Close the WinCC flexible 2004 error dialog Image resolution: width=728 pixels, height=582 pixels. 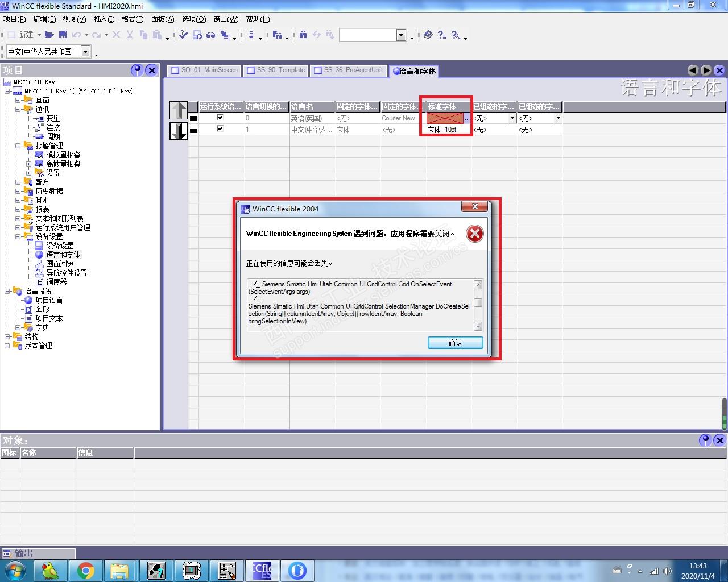(475, 207)
